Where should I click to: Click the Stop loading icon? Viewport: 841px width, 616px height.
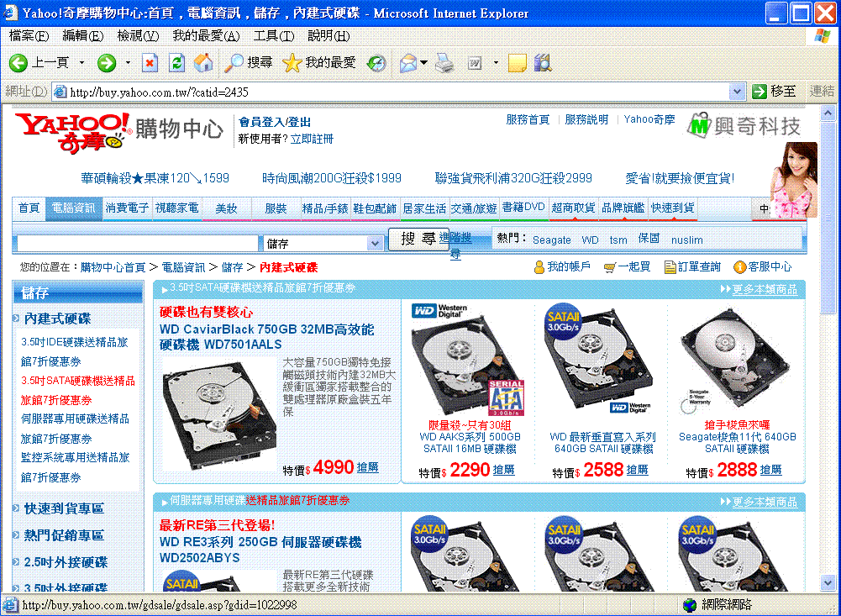click(150, 63)
